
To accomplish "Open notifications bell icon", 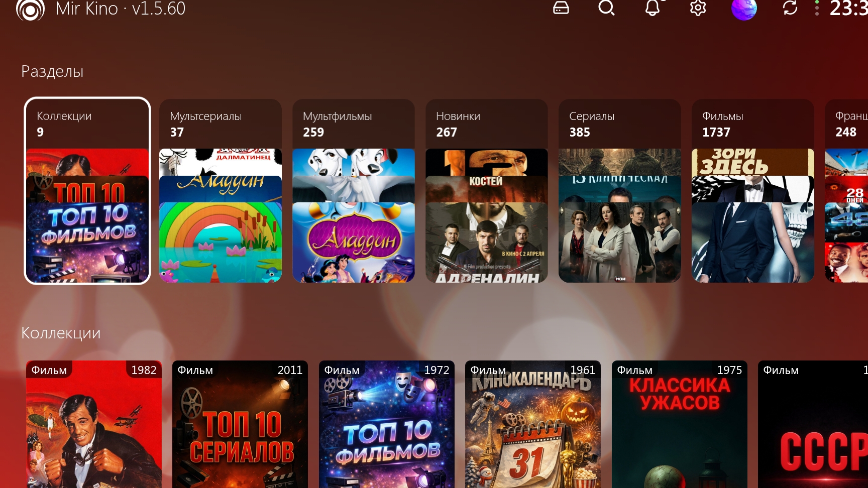I will click(653, 8).
